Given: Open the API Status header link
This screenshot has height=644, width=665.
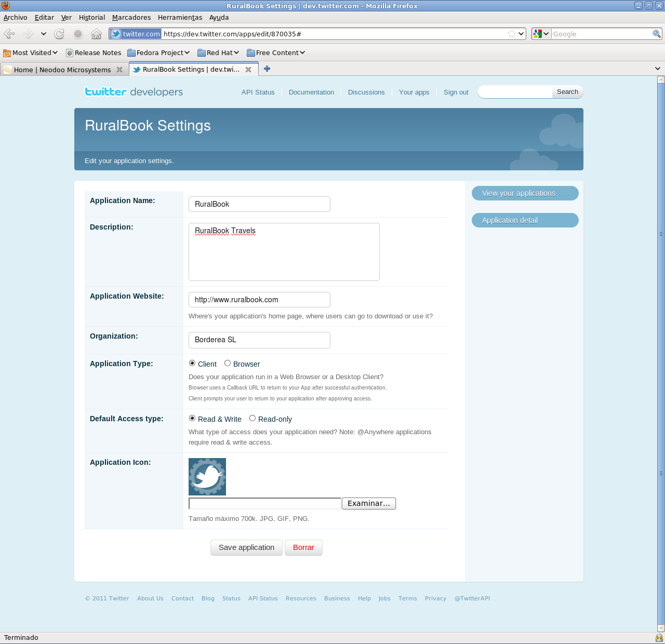Looking at the screenshot, I should click(x=258, y=92).
